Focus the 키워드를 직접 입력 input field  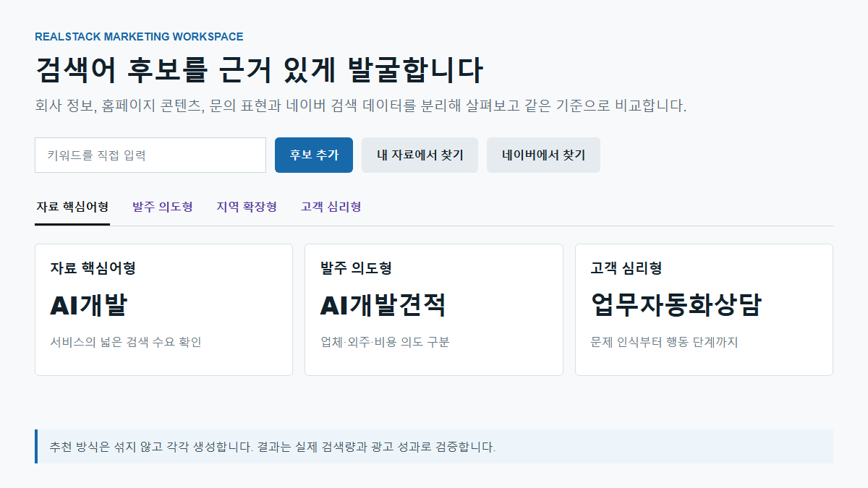click(x=150, y=155)
